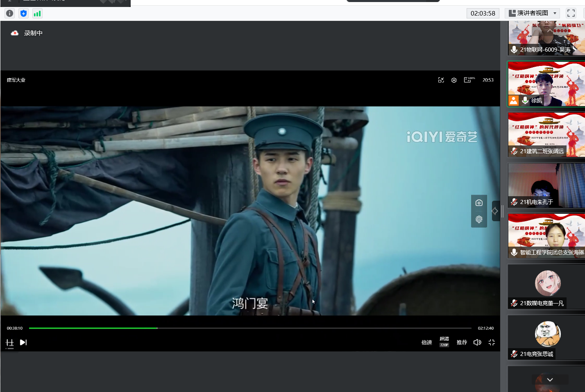Click the hexagon icon below the camera icon
The image size is (585, 392).
(x=479, y=220)
